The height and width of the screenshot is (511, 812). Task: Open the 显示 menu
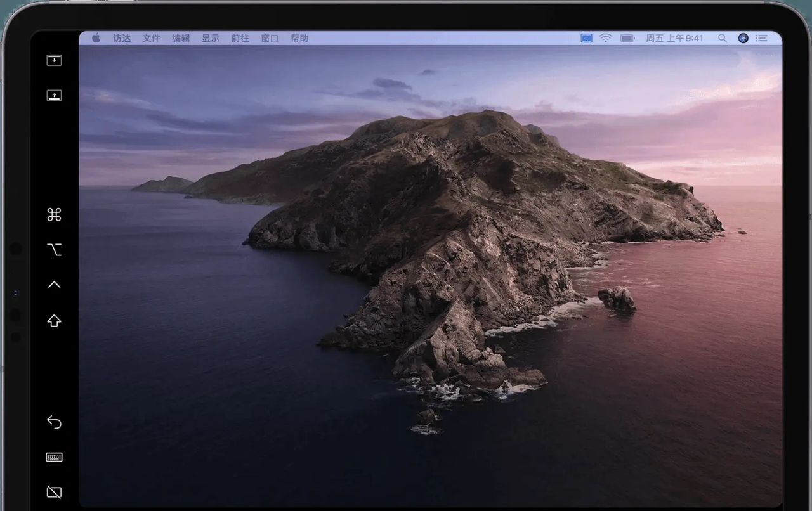point(211,38)
